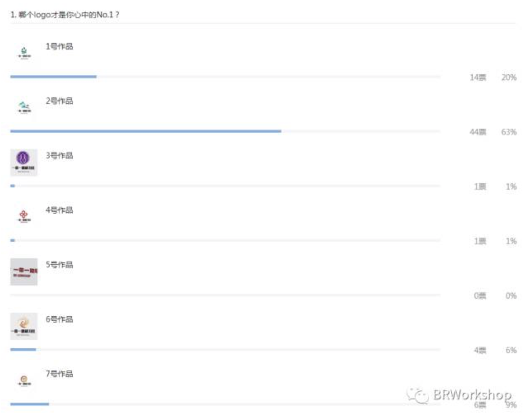Click the purple logo thumbnail of 3号作品

point(24,162)
